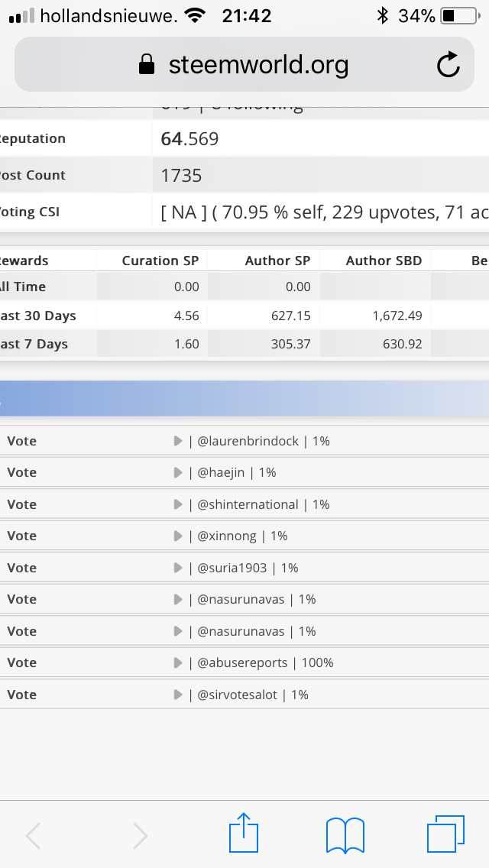The width and height of the screenshot is (489, 868).
Task: Select the Last 30 Days rewards row
Action: pos(244,316)
